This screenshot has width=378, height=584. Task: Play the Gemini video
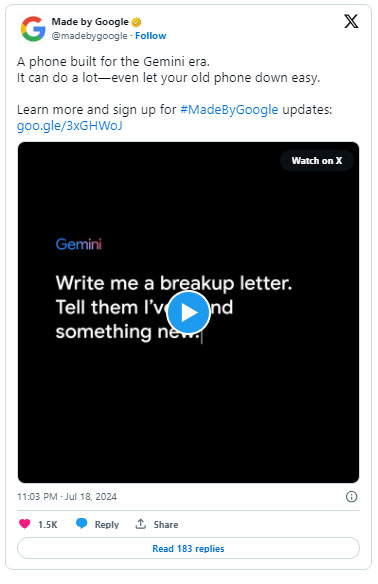pyautogui.click(x=188, y=312)
